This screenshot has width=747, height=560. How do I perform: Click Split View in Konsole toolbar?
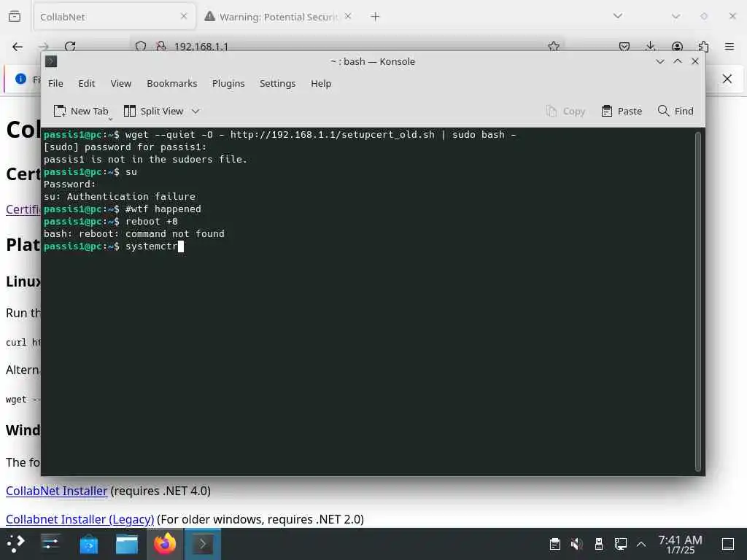pos(153,111)
